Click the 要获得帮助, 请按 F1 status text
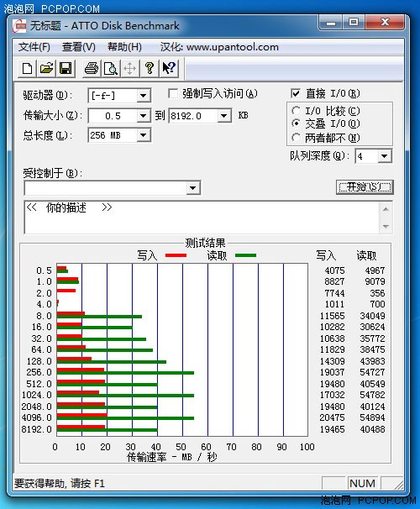420x509 pixels. point(60,484)
